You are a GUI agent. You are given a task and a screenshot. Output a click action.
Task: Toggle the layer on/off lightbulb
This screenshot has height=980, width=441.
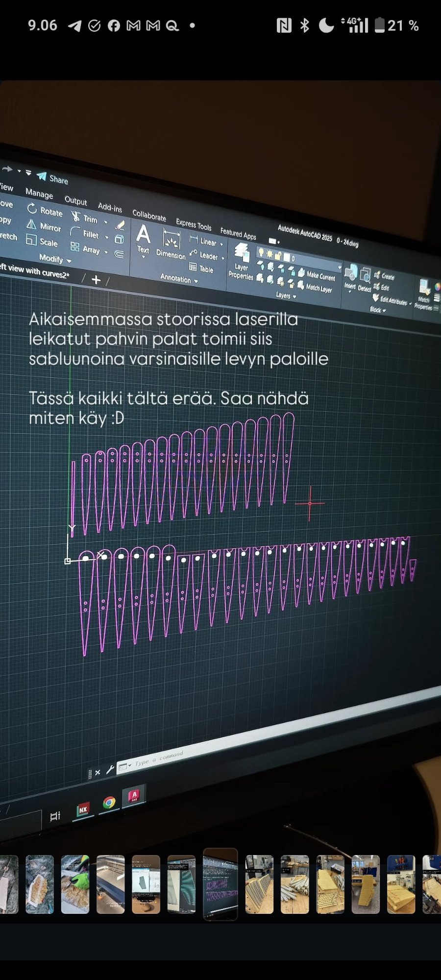(x=261, y=252)
